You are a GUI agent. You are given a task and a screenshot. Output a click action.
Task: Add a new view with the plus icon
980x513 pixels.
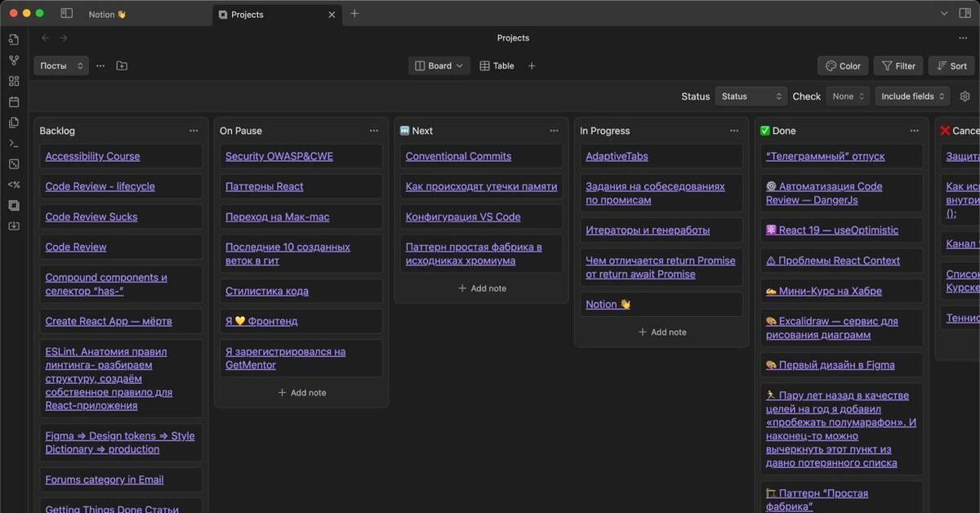(532, 66)
